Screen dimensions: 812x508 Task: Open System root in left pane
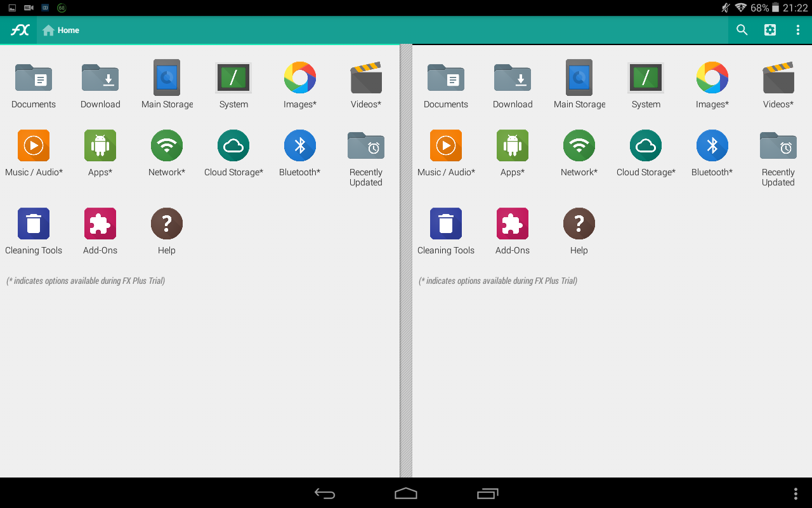click(233, 86)
